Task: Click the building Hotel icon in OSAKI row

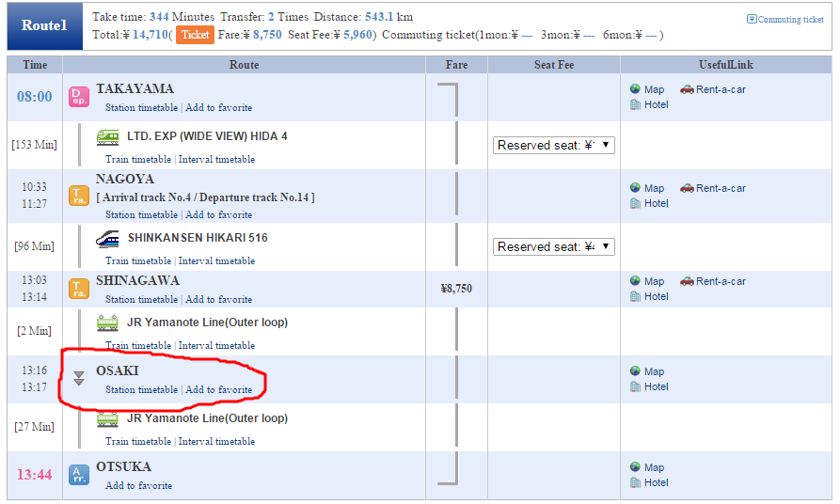Action: click(635, 386)
